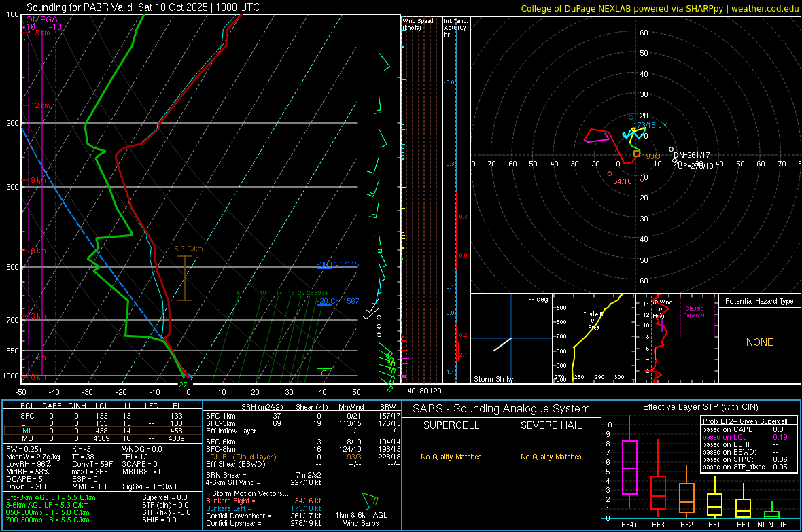802x532 pixels.
Task: Click the 'Potential Hazard Type' header
Action: [x=759, y=301]
